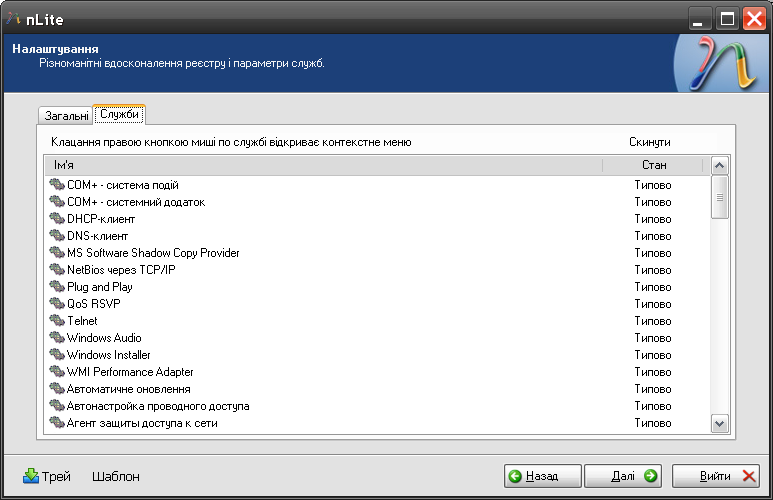Exit via the Вийти button
This screenshot has width=773, height=500.
tap(715, 476)
